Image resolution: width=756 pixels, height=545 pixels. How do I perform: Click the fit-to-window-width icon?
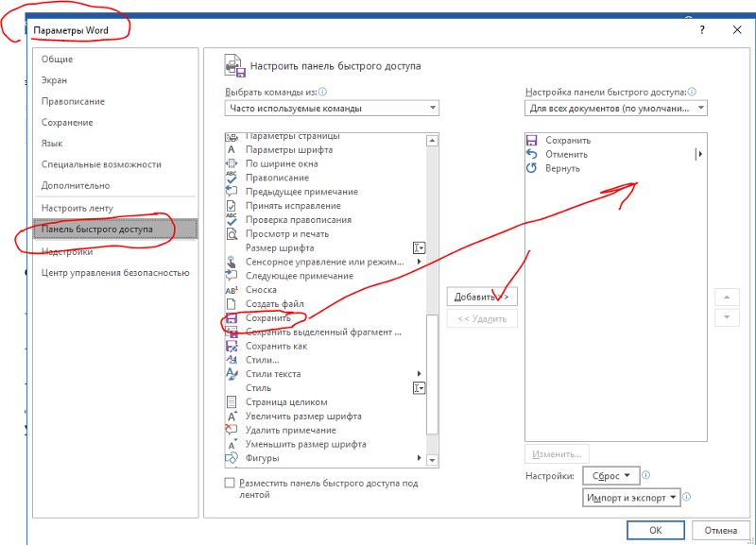pos(232,163)
